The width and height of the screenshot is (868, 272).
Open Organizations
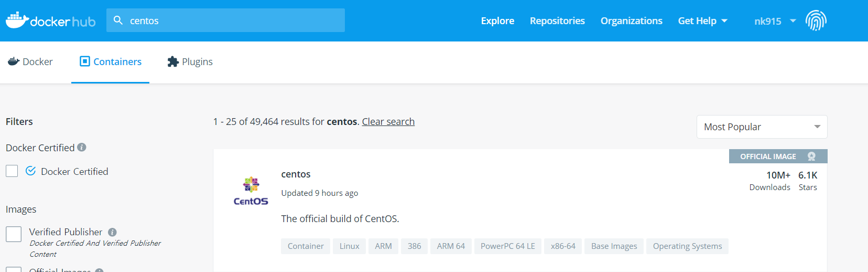point(631,20)
